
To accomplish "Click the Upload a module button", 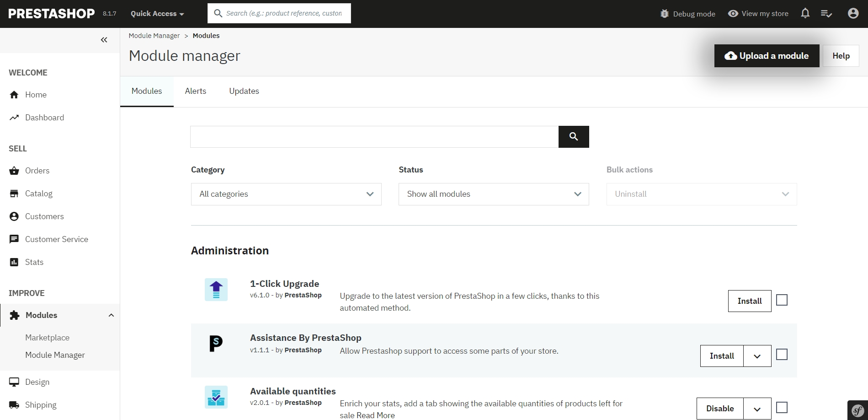I will coord(767,56).
